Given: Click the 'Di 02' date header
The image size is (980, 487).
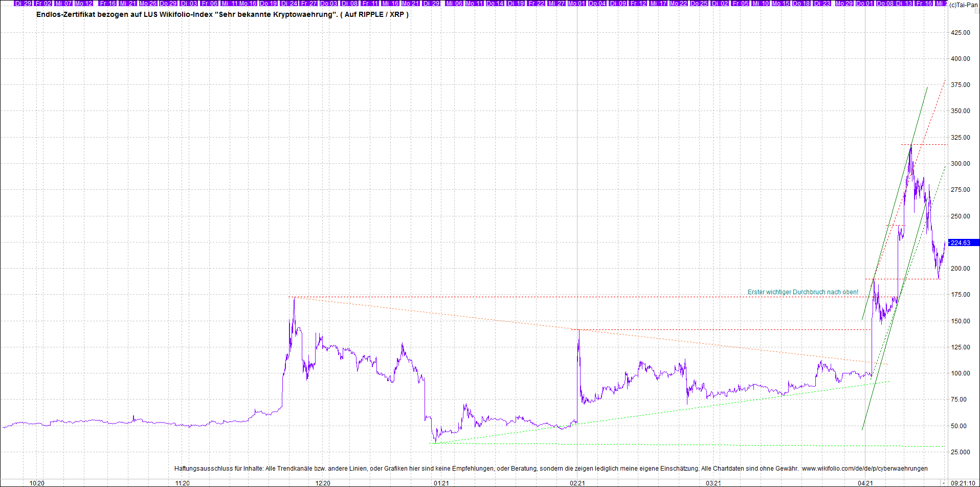Looking at the screenshot, I should pos(720,3).
